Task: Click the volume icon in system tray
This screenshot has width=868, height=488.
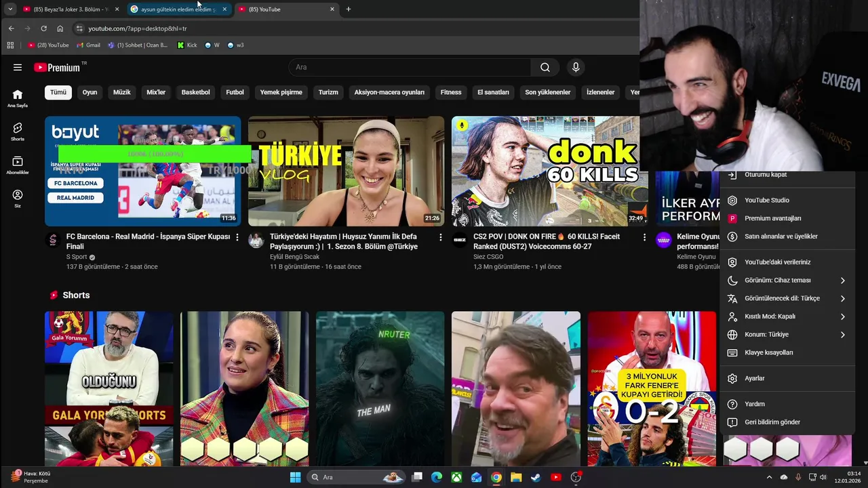Action: pyautogui.click(x=823, y=477)
